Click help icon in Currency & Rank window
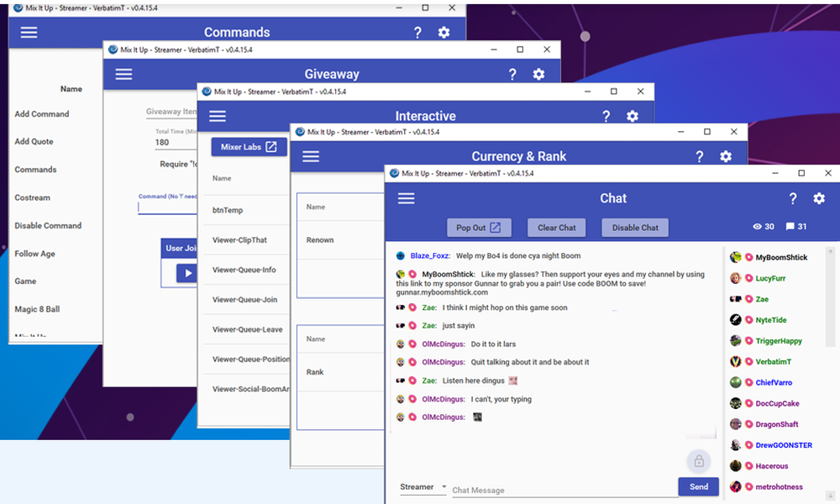The image size is (840, 504). (x=699, y=156)
